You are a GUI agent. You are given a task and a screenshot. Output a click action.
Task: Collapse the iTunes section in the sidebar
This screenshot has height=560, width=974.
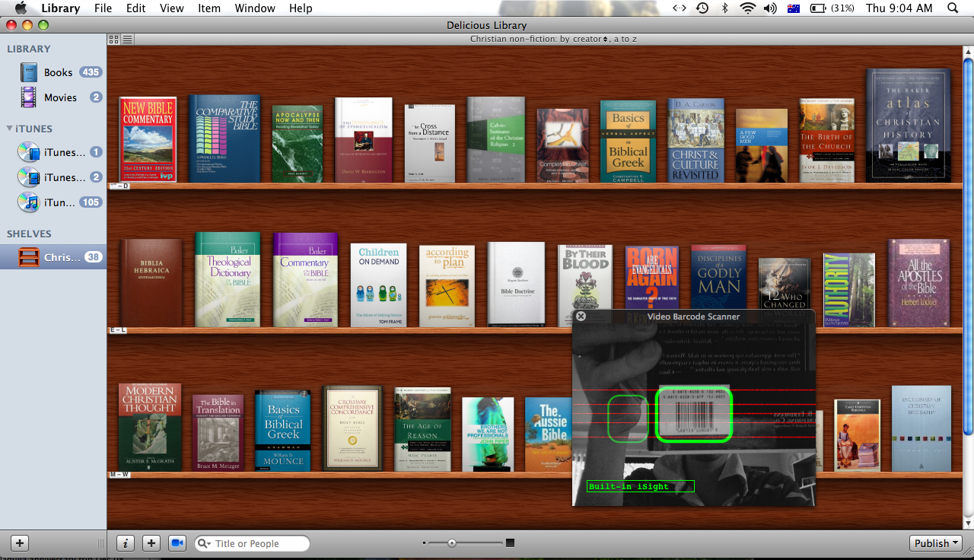pyautogui.click(x=10, y=129)
